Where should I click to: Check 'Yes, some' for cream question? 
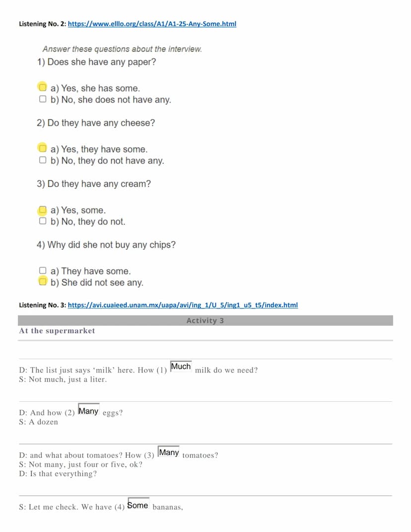pos(42,210)
